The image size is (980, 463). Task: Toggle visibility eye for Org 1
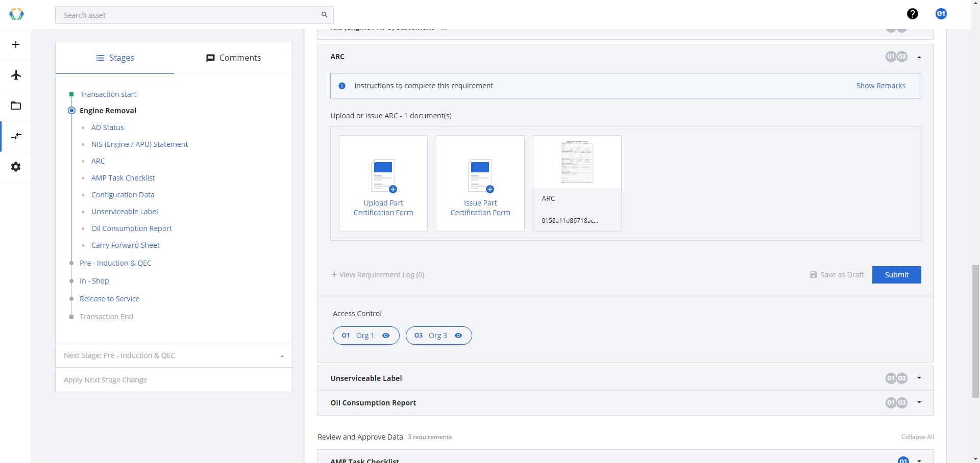point(386,336)
